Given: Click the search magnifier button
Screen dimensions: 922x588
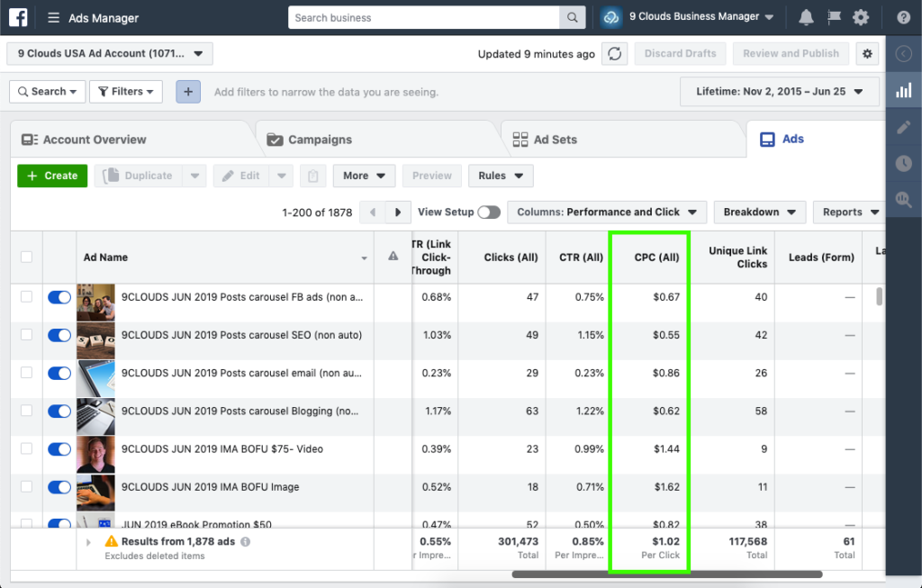Looking at the screenshot, I should click(x=572, y=18).
